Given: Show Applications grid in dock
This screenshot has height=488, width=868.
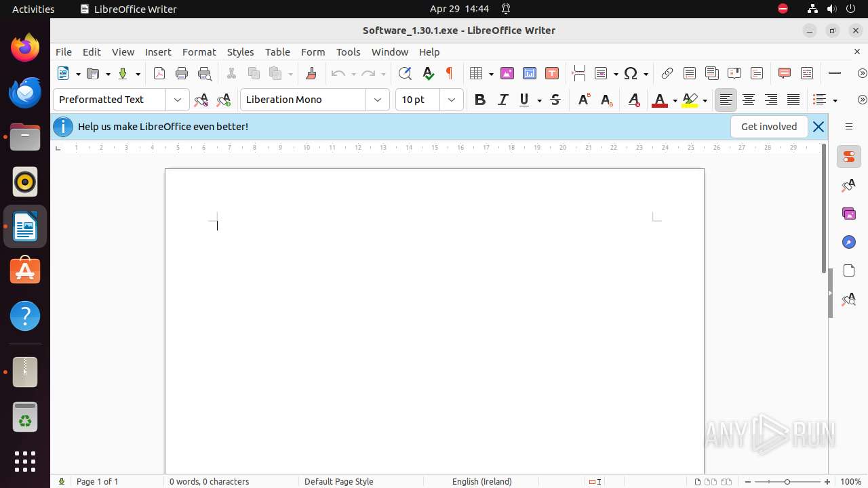Looking at the screenshot, I should pyautogui.click(x=25, y=462).
